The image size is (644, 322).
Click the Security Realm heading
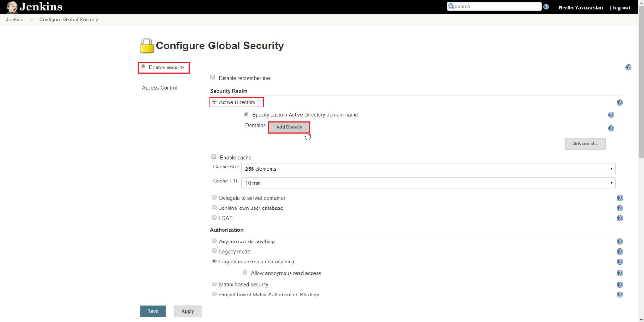tap(229, 91)
